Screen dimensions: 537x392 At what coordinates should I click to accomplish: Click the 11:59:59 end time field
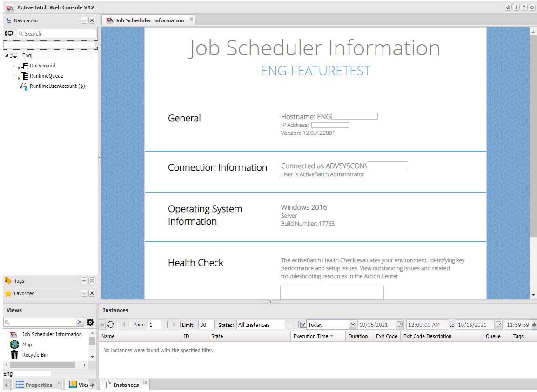tap(518, 325)
